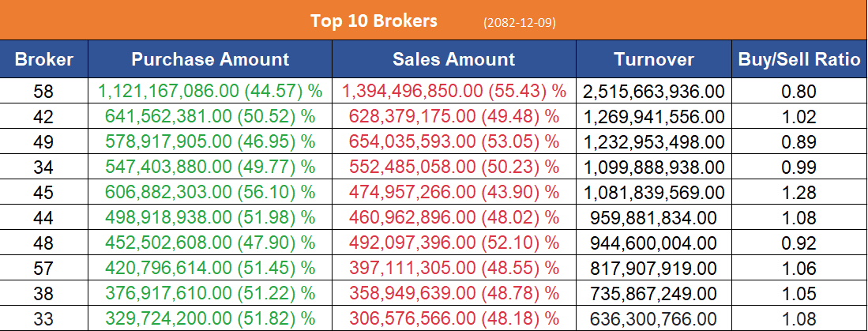The image size is (868, 331).
Task: Click broker 42 in the table
Action: click(44, 118)
